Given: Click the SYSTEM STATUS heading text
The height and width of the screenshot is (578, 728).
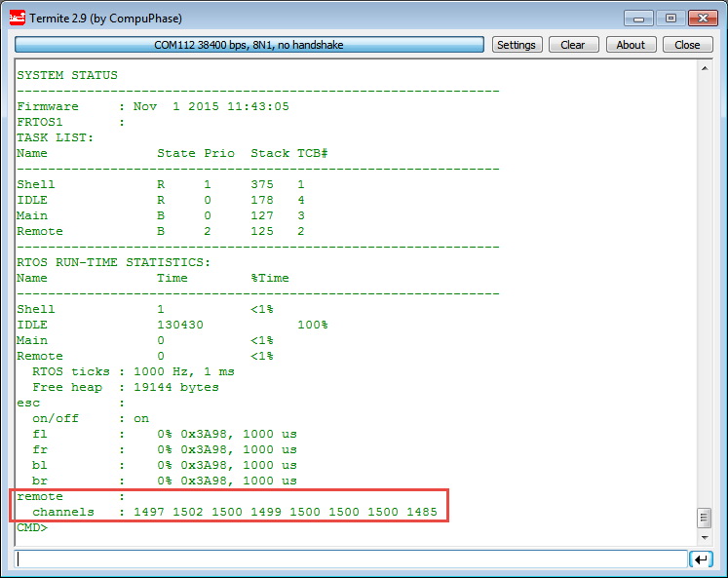Looking at the screenshot, I should [66, 75].
